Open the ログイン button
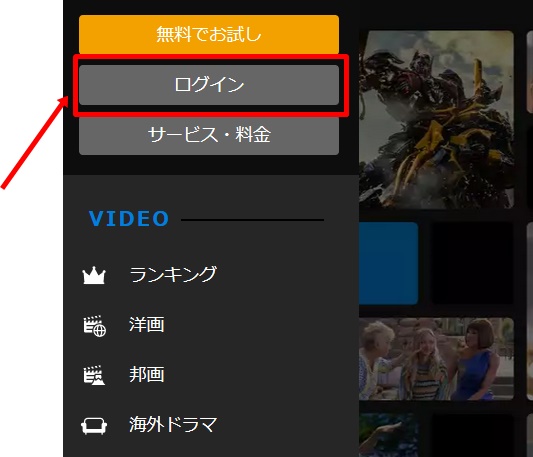Image resolution: width=533 pixels, height=457 pixels. point(209,85)
